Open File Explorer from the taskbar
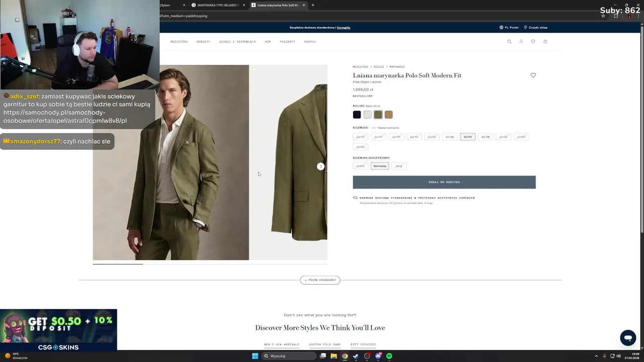 point(334,356)
